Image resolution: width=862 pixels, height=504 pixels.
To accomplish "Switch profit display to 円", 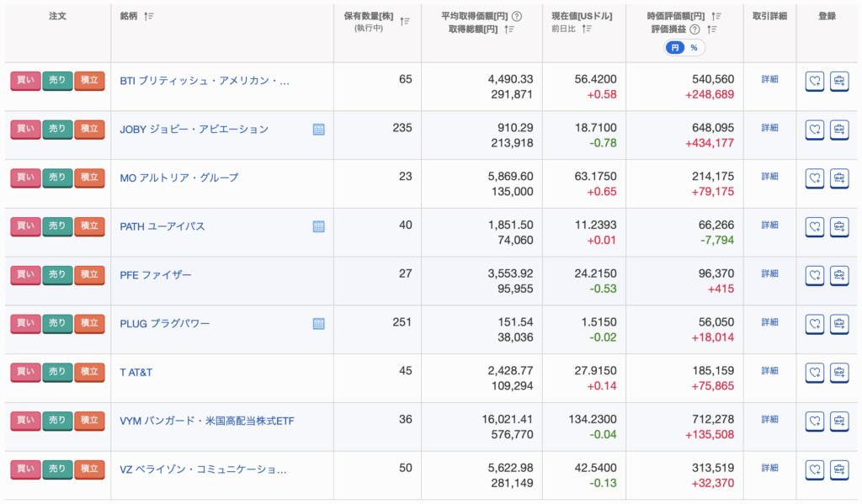I will pos(675,48).
